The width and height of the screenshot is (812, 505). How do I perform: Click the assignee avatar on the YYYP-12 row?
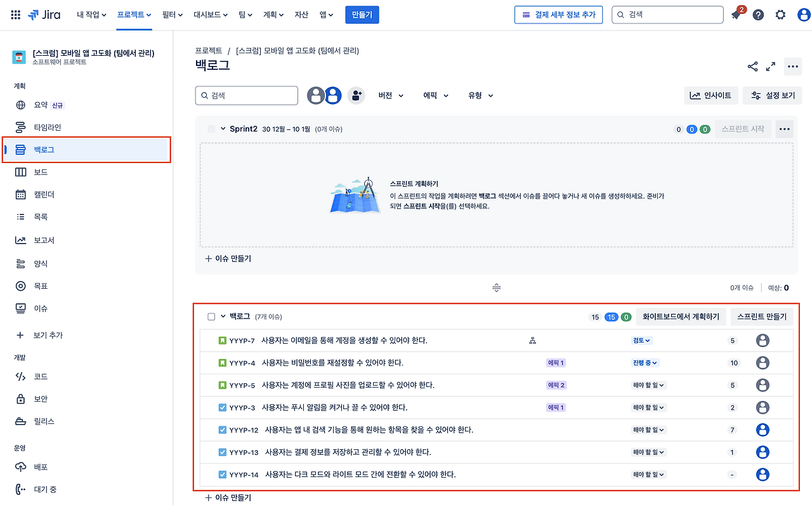763,430
